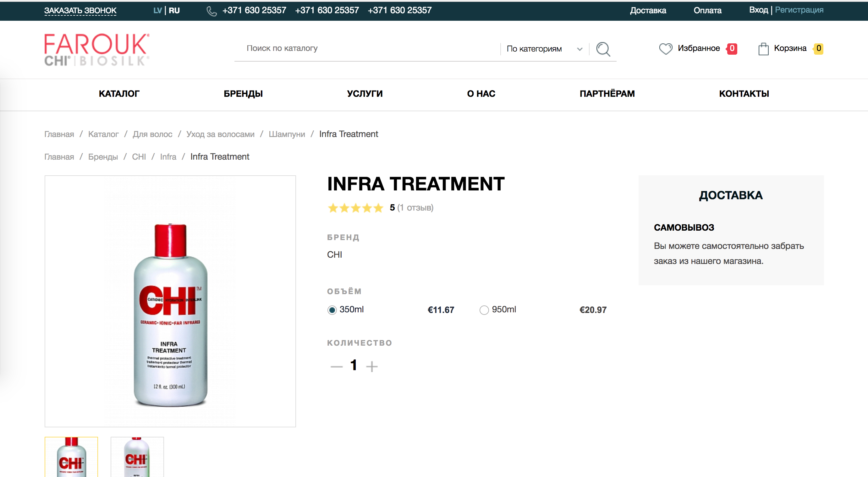Click the Бренды breadcrumb

click(x=103, y=156)
